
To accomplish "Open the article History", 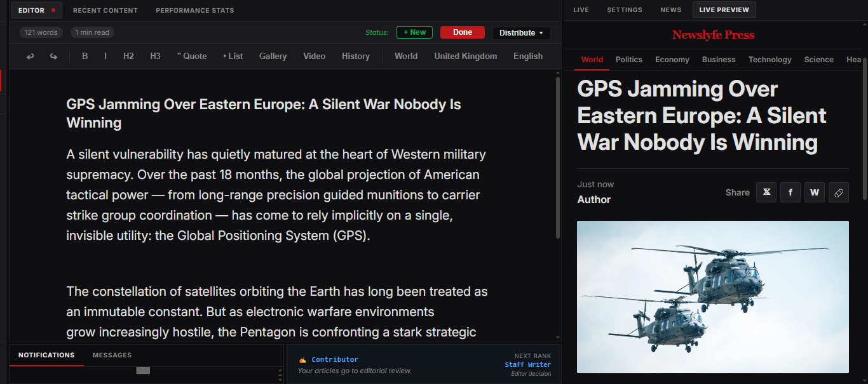I will point(356,56).
